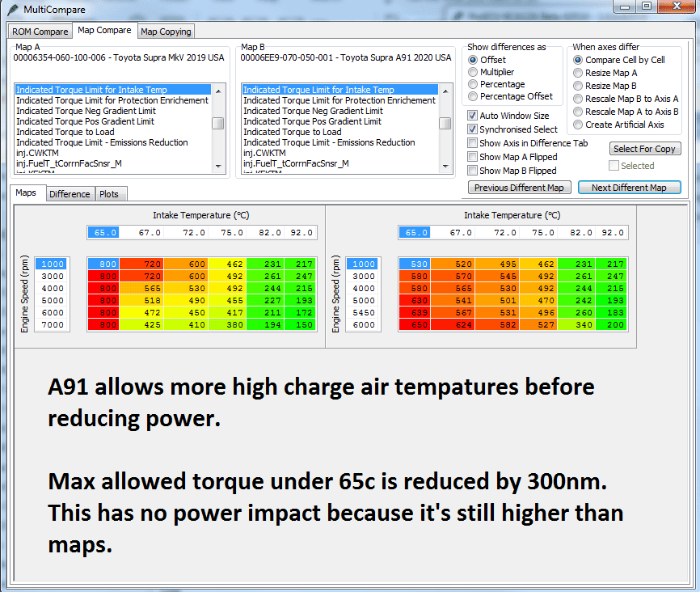The height and width of the screenshot is (592, 700).
Task: Select 'Indicated Torque Pos Gradient Limit' in Map A
Action: tap(113, 121)
